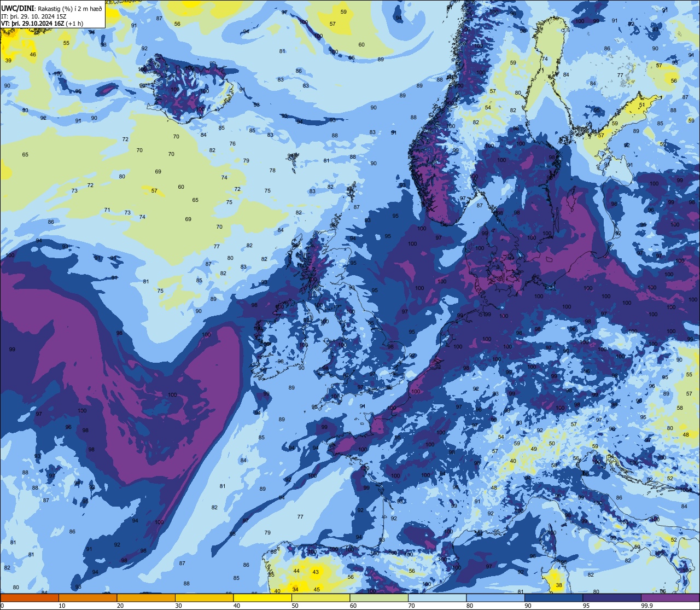Click the purple above-99.9 legend segment
The width and height of the screenshot is (700, 610).
(x=670, y=597)
